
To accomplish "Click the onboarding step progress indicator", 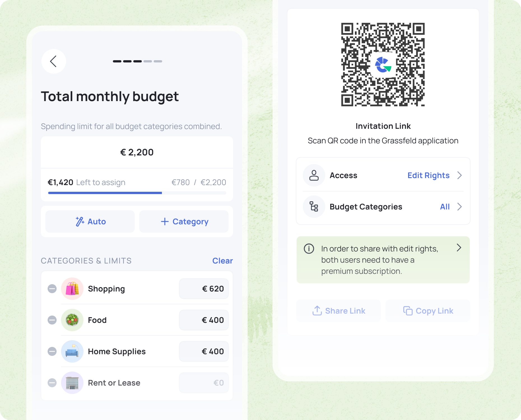I will [x=138, y=61].
